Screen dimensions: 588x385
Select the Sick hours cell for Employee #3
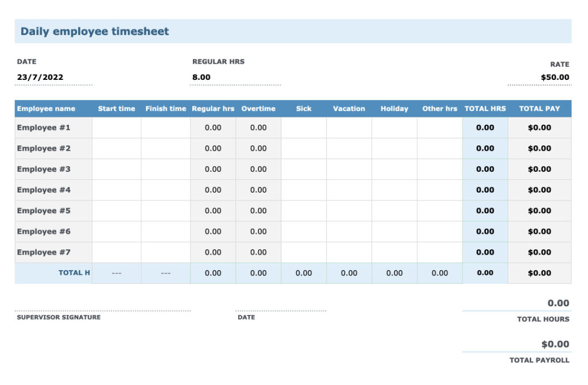click(303, 169)
